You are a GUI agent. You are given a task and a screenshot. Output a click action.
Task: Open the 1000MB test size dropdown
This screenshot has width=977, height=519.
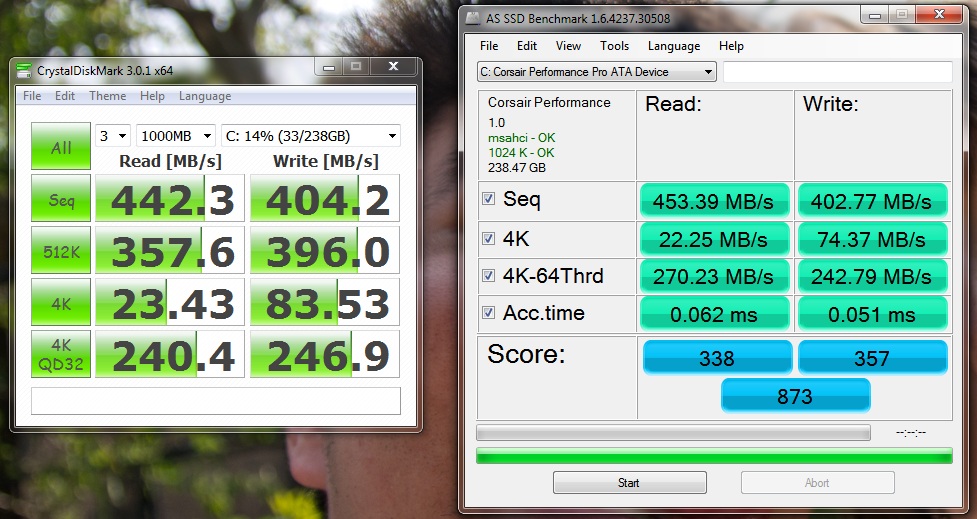pos(176,136)
